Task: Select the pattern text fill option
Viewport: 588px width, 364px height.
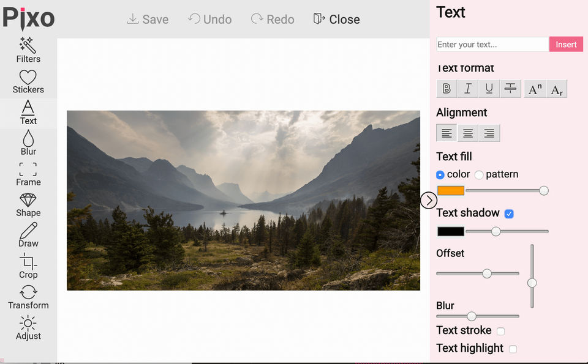Action: (479, 175)
